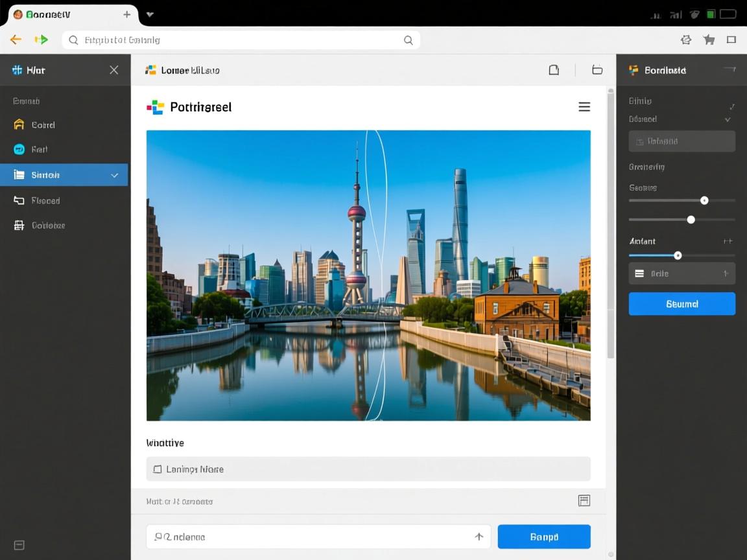Image resolution: width=747 pixels, height=560 pixels.
Task: Click the extensions puzzle icon in toolbar
Action: click(x=686, y=40)
